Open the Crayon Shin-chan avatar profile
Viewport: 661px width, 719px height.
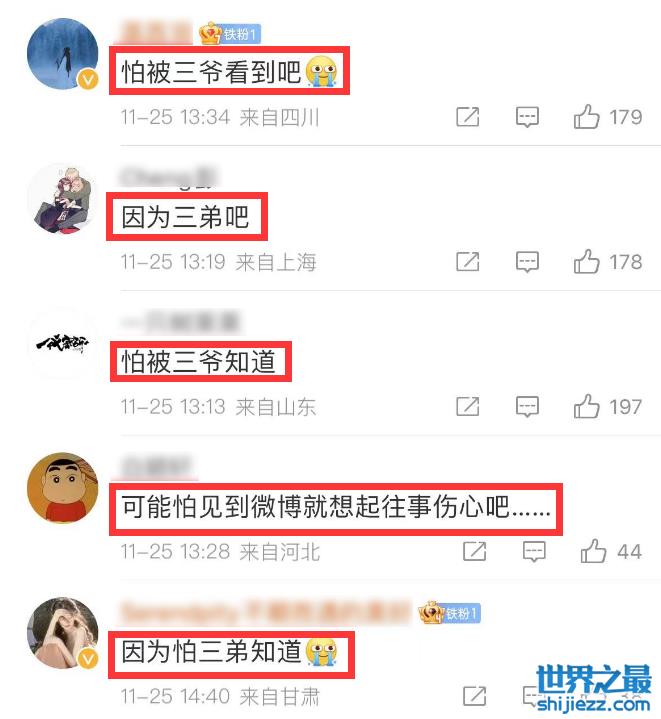click(x=63, y=488)
